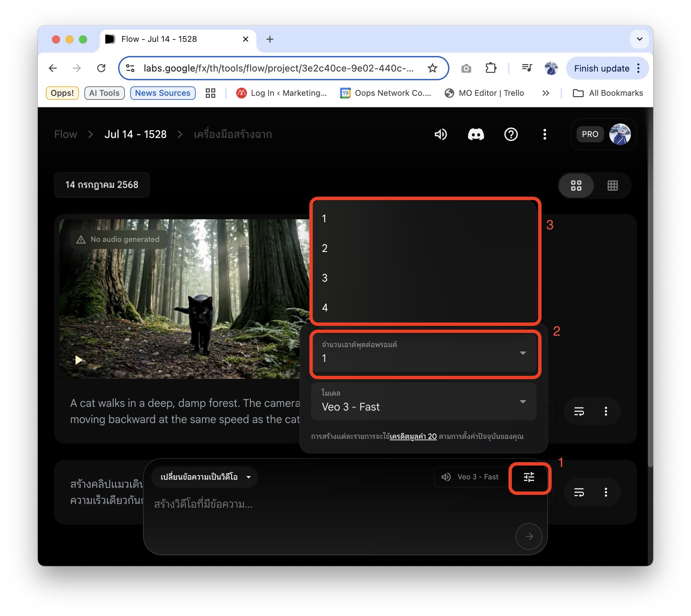Open the News Sources bookmark group

click(x=163, y=93)
